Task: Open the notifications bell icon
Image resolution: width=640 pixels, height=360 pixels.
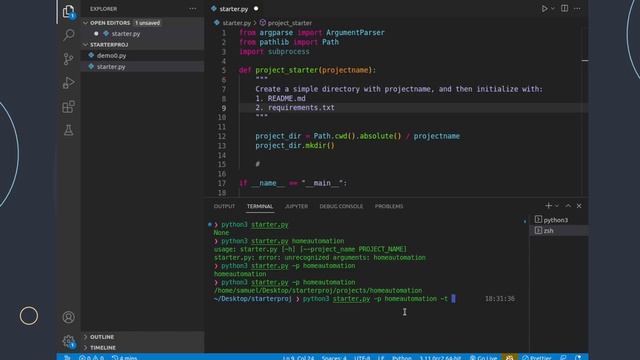Action: [x=578, y=357]
